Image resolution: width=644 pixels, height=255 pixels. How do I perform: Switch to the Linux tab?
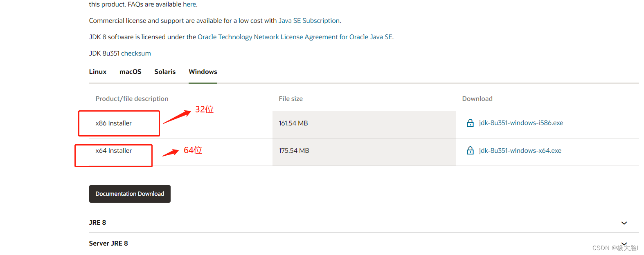click(x=97, y=72)
